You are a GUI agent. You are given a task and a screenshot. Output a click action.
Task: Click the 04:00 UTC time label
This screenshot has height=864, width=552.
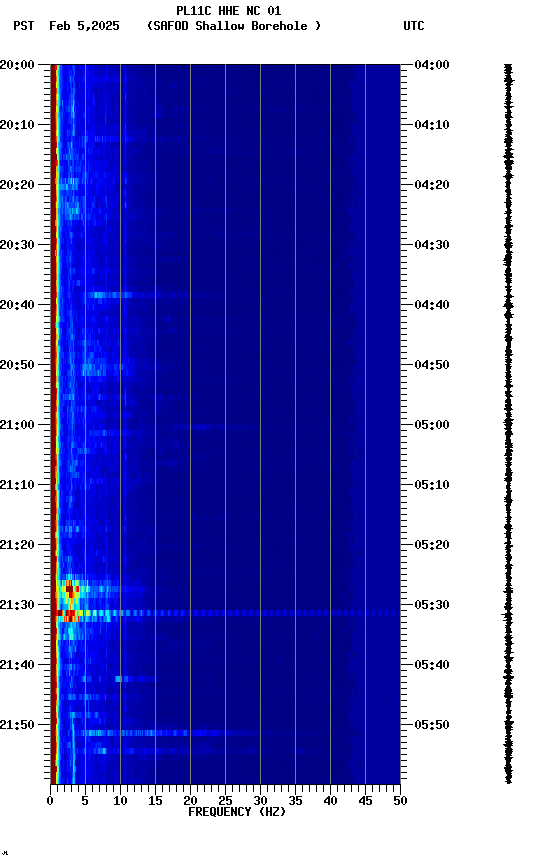point(432,65)
